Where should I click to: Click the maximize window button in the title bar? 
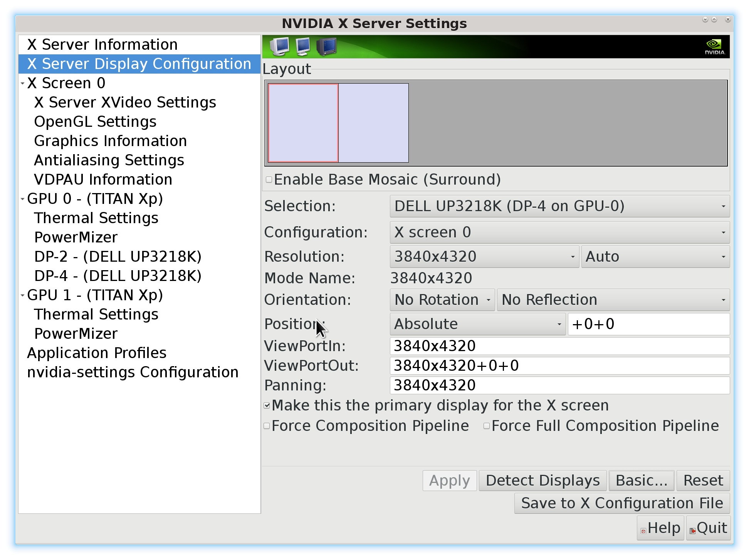(x=714, y=20)
